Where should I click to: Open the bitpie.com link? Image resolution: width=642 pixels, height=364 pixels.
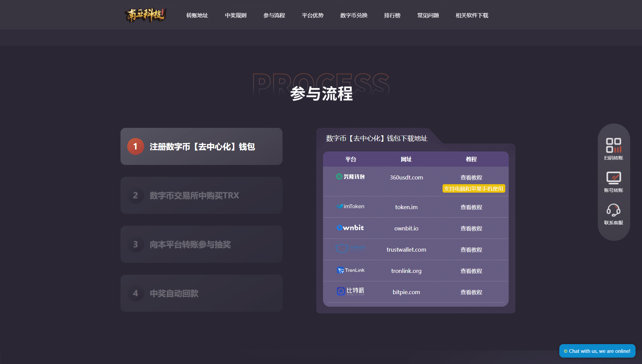tap(406, 292)
